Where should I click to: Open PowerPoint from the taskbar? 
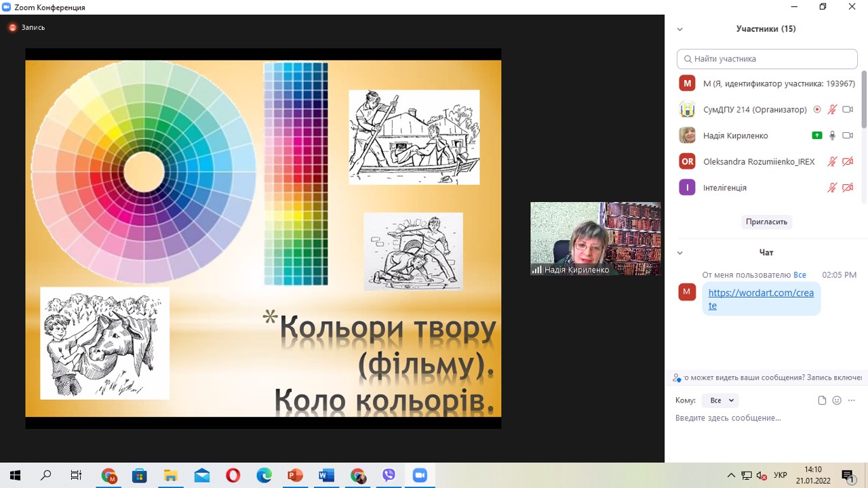click(x=295, y=476)
